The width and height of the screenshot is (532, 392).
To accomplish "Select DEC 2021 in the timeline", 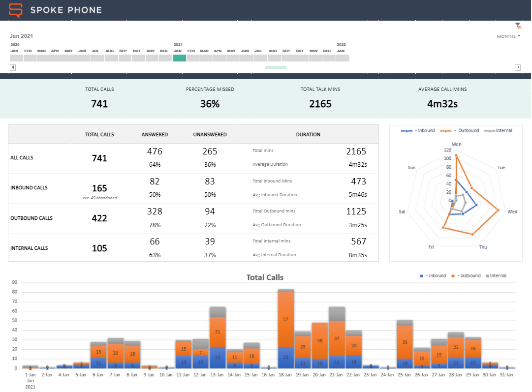I will click(329, 58).
